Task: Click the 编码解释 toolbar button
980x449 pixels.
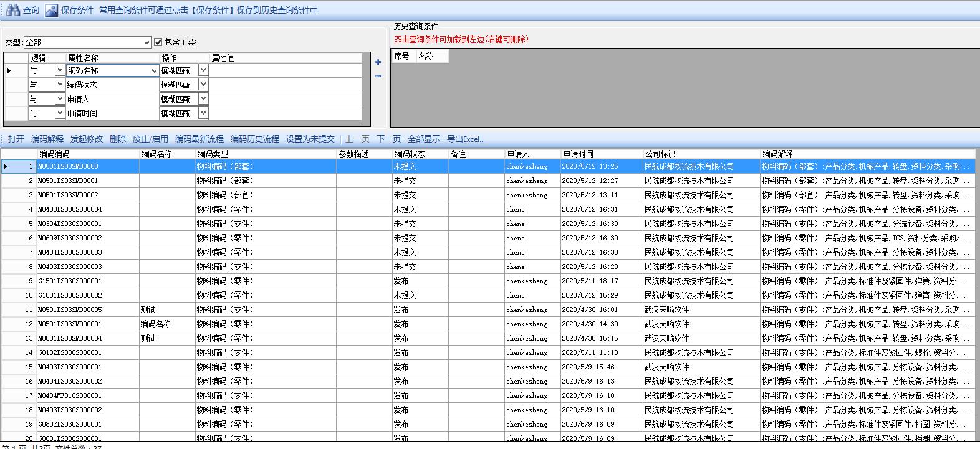Action: (x=47, y=139)
